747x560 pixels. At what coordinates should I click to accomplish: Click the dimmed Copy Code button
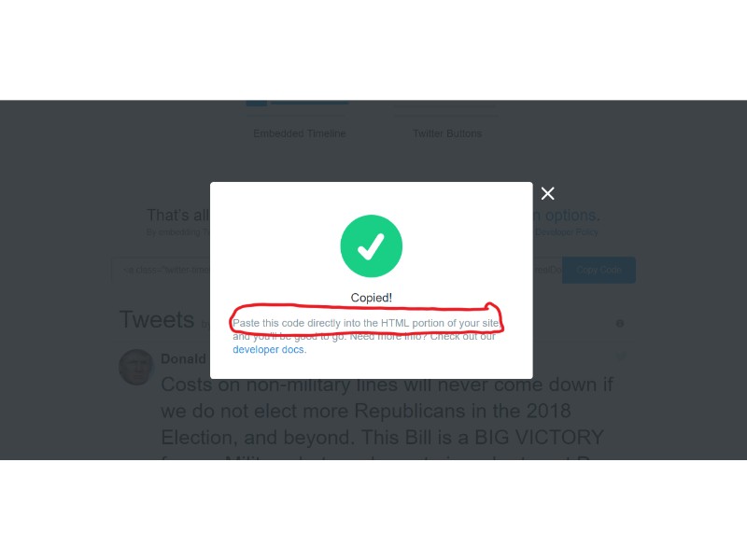pyautogui.click(x=599, y=270)
